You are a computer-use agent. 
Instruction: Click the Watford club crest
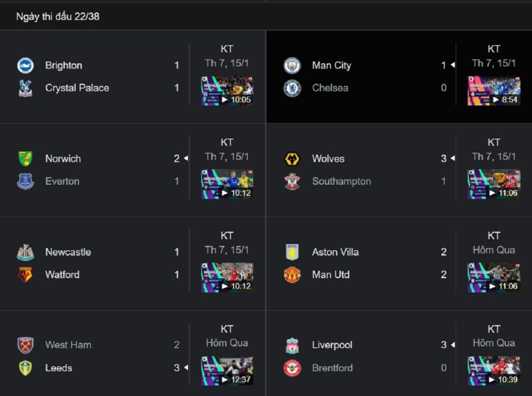click(25, 275)
